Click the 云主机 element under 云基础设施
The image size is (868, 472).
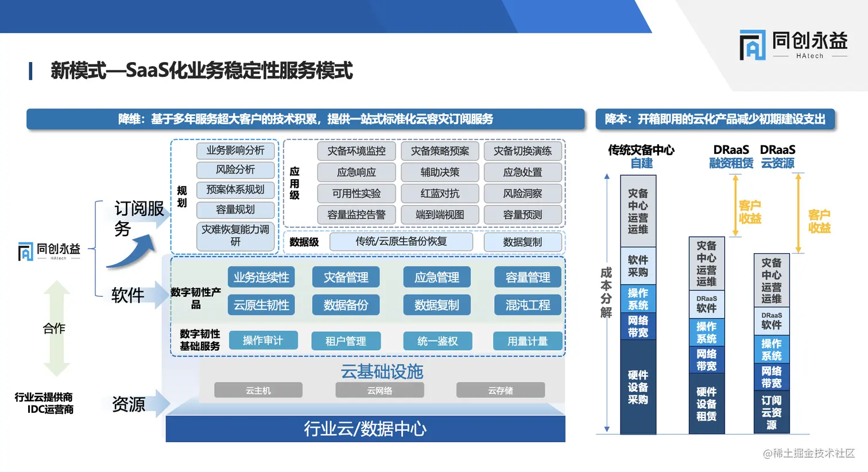(258, 390)
